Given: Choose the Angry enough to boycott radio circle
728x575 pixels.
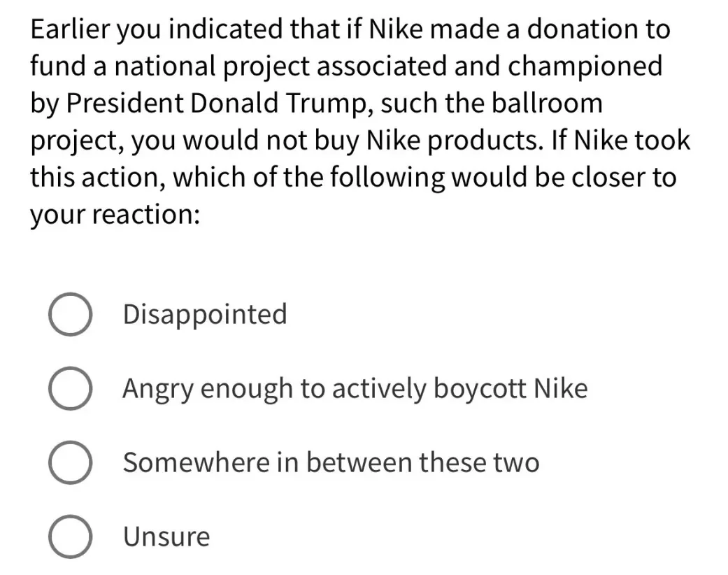Looking at the screenshot, I should point(70,388).
